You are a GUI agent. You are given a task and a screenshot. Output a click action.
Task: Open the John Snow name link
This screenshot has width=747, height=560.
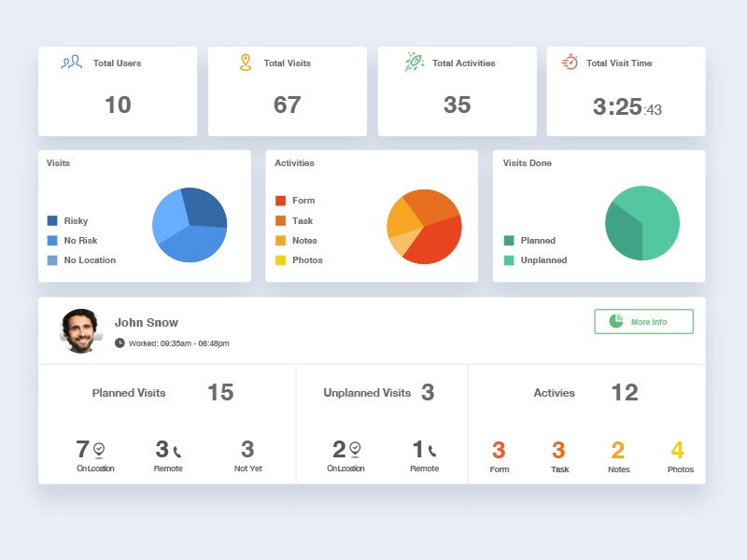pyautogui.click(x=147, y=323)
